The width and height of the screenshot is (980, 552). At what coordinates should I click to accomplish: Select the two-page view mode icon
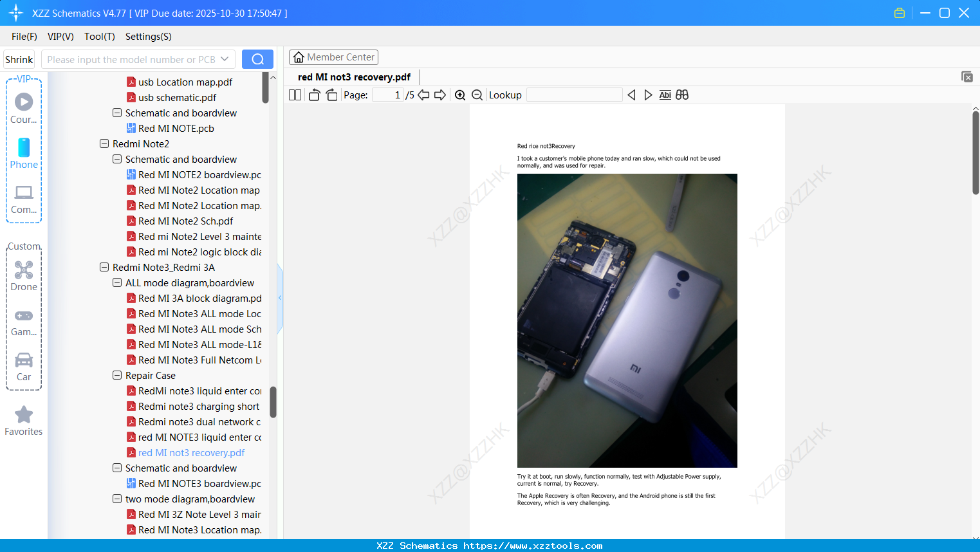(x=294, y=95)
